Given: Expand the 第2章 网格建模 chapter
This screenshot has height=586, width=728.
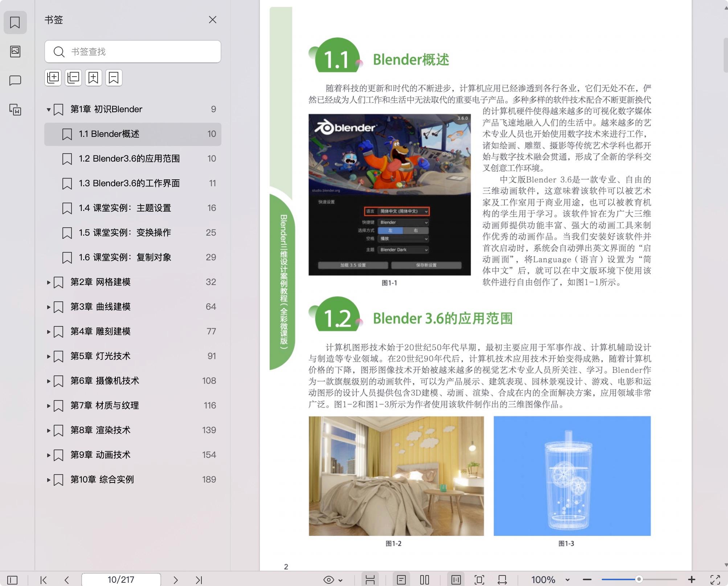Looking at the screenshot, I should [48, 282].
